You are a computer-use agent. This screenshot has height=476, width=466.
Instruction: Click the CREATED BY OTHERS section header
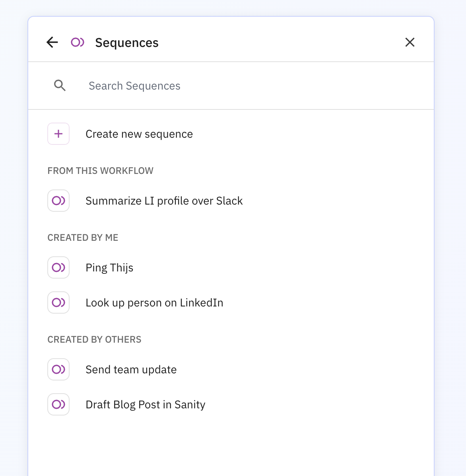point(94,339)
